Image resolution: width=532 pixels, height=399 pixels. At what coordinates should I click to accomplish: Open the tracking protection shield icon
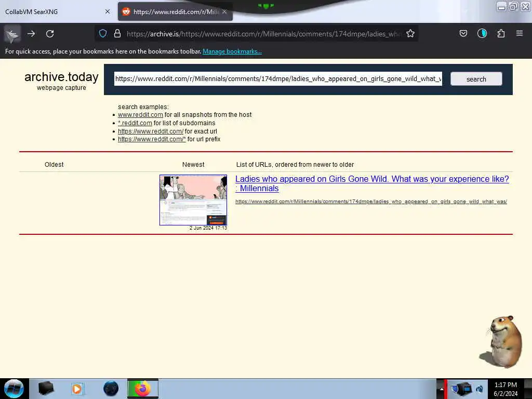[x=103, y=34]
